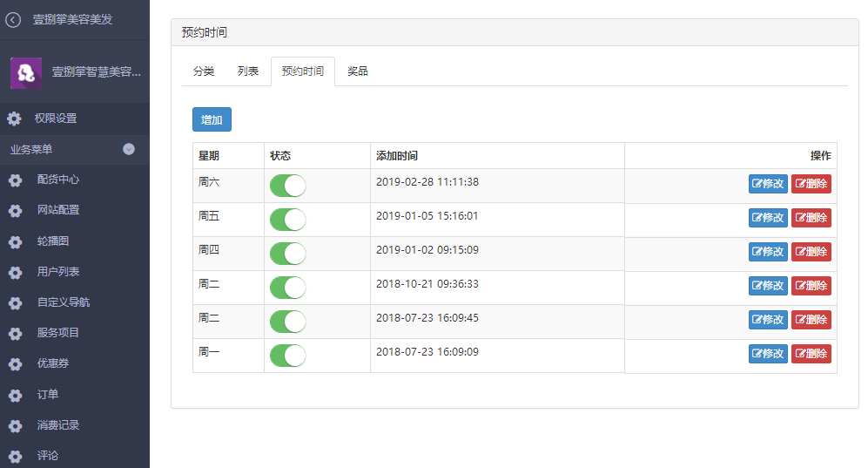Click the timestamp 2019-01-05 15:16:01
This screenshot has width=868, height=468.
click(427, 216)
